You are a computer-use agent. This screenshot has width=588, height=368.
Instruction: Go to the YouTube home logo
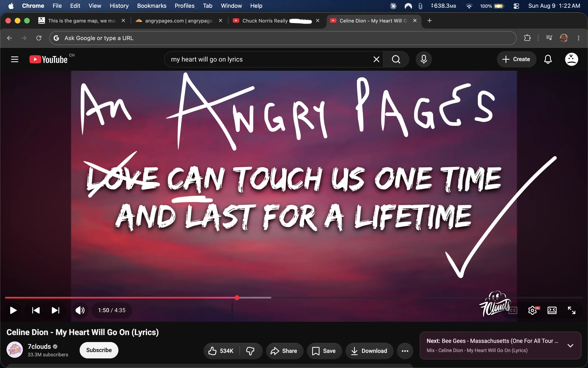(x=48, y=59)
